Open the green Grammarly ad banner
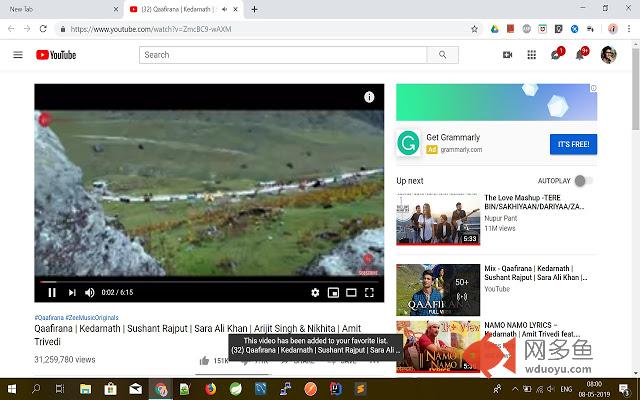This screenshot has height=400, width=640. point(496,102)
